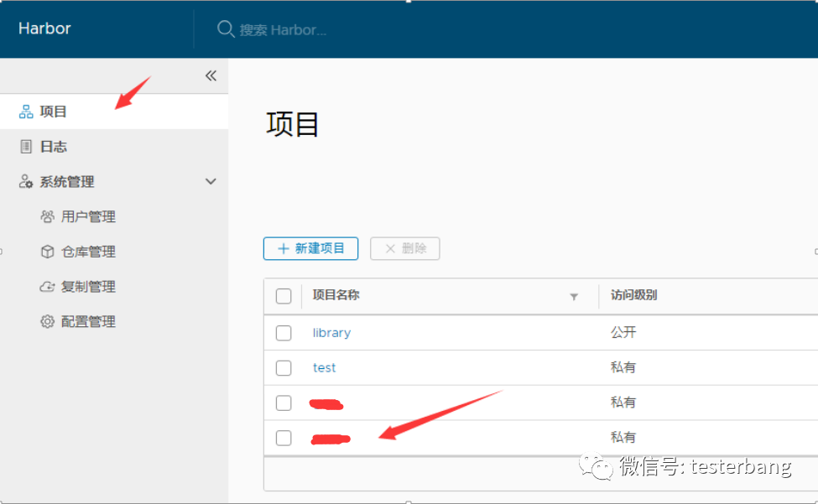
Task: Focus the 搜索 Harbor search field
Action: click(283, 29)
